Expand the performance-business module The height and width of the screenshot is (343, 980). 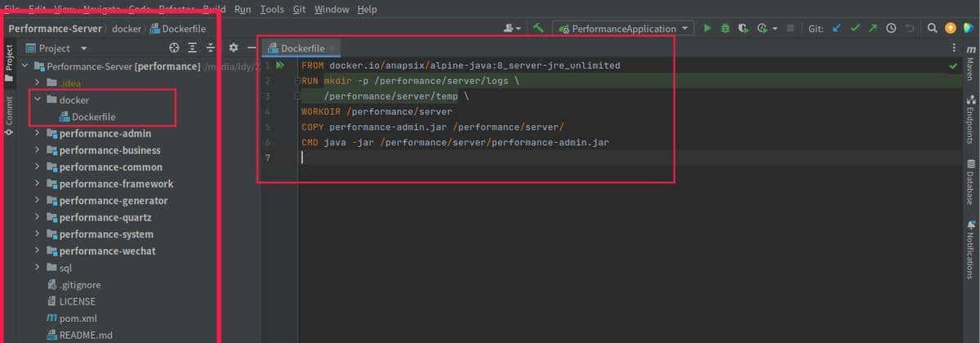(x=38, y=150)
